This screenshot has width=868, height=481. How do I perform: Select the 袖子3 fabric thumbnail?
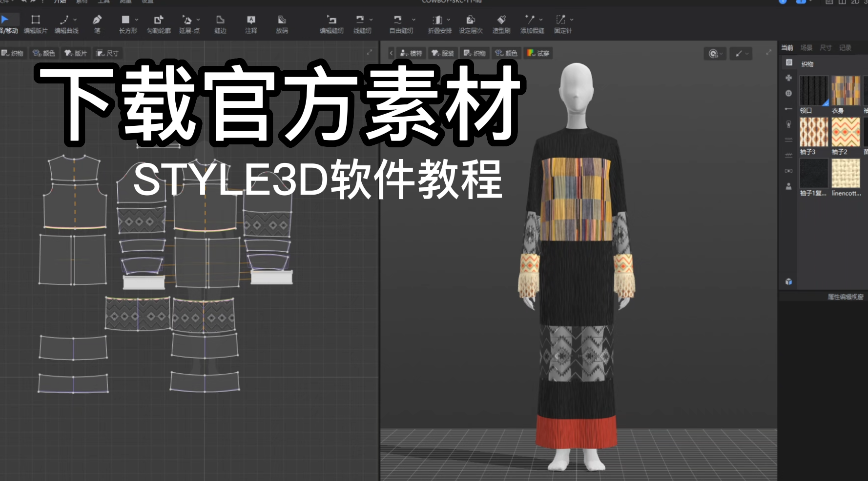pos(814,132)
